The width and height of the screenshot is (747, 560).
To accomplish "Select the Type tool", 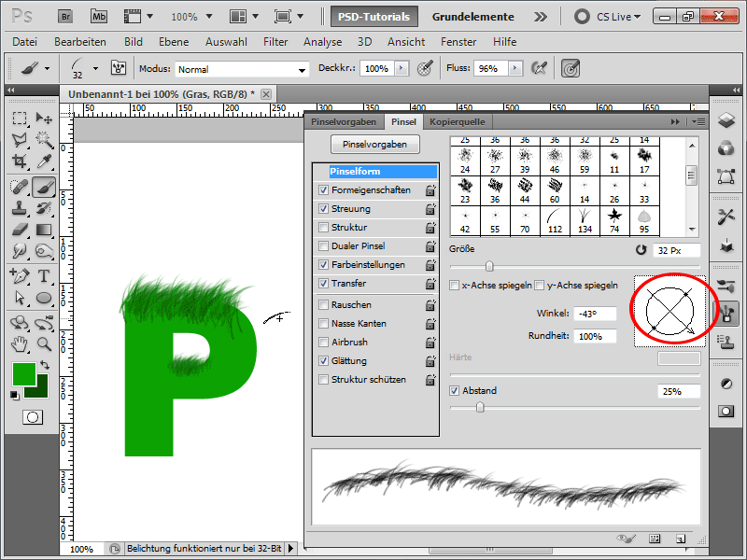I will (44, 275).
